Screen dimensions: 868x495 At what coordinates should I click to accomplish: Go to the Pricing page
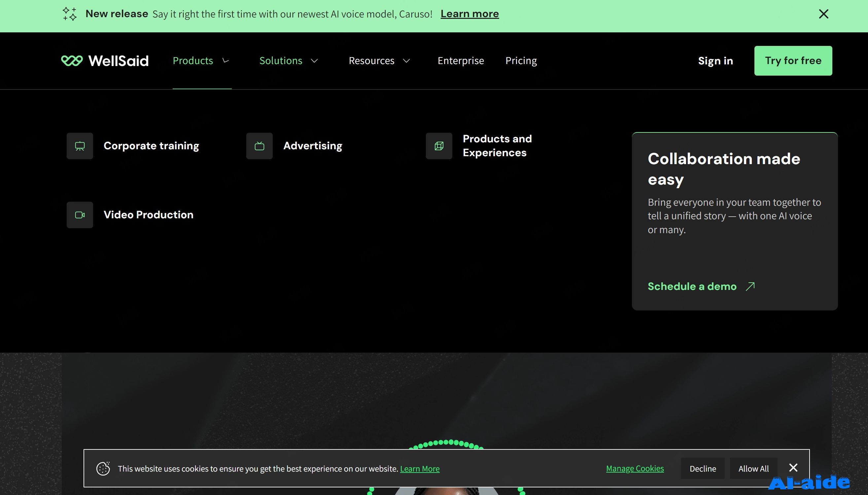[521, 60]
